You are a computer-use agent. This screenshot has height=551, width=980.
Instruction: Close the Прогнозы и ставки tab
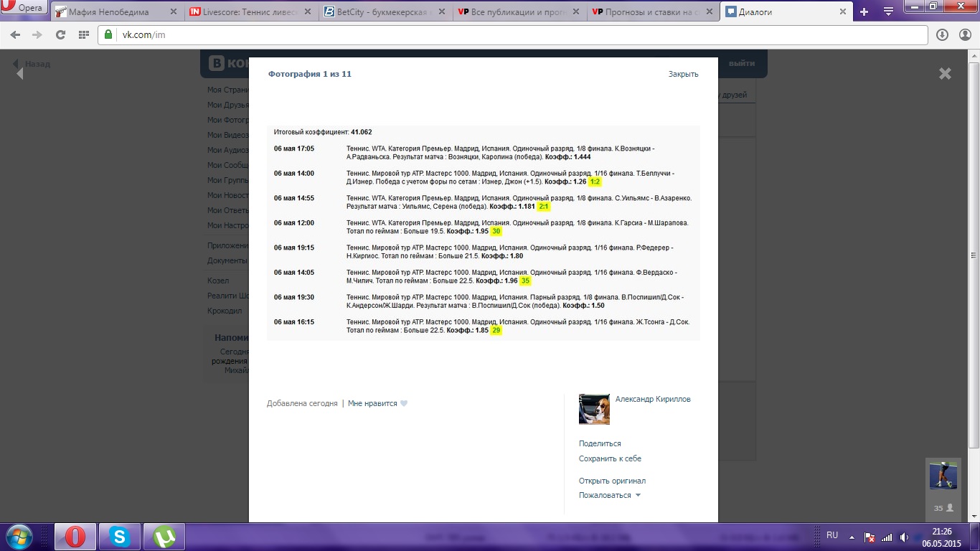[x=710, y=11]
